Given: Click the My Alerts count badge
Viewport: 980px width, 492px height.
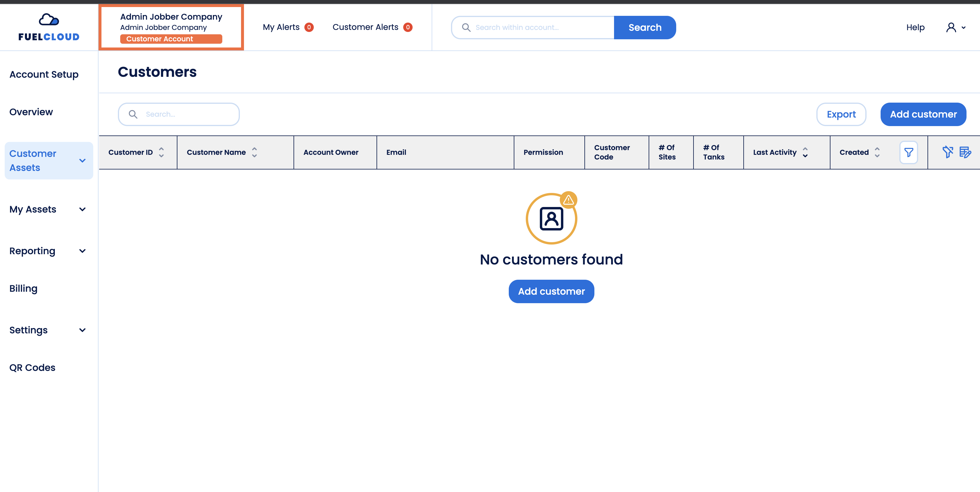Looking at the screenshot, I should coord(309,27).
